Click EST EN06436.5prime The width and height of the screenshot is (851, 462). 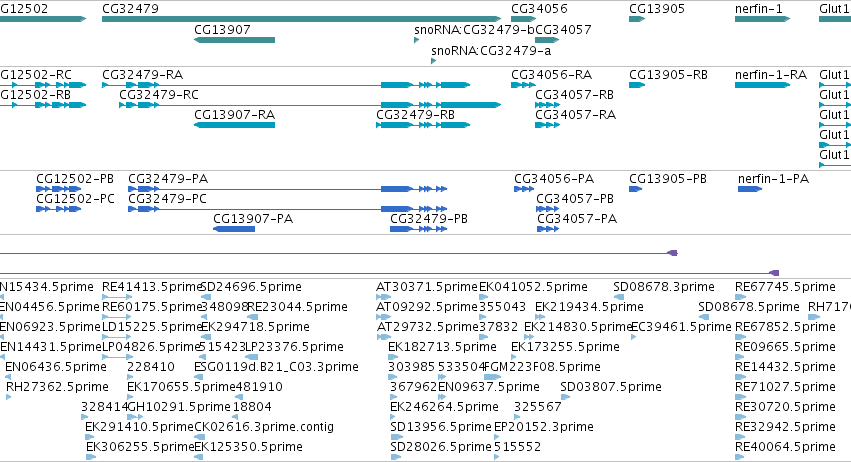[56, 367]
